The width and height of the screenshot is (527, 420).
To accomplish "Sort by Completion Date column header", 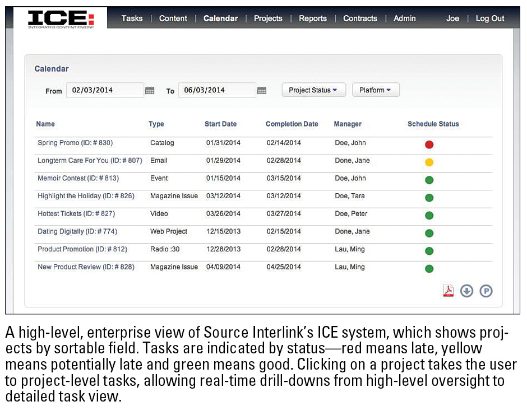I will [x=292, y=124].
